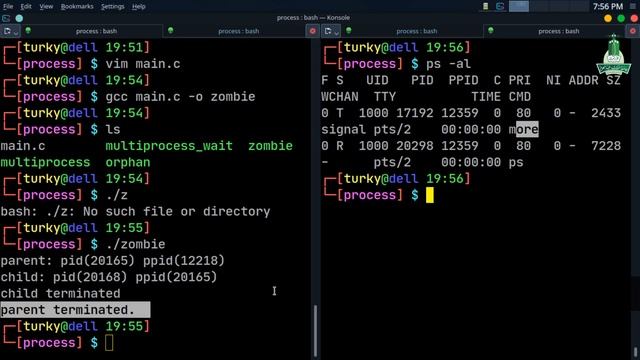Click the yellow cursor in right terminal
The image size is (640, 360).
[430, 195]
